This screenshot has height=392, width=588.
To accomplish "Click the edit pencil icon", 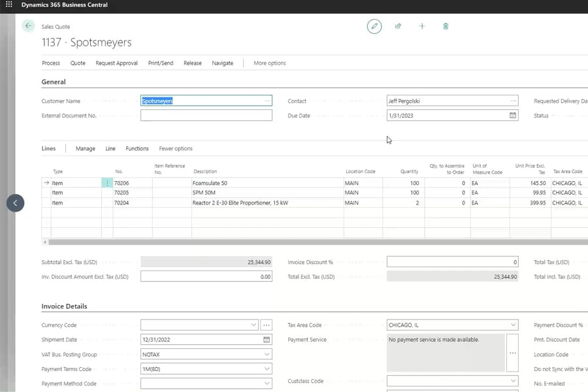I will 374,26.
